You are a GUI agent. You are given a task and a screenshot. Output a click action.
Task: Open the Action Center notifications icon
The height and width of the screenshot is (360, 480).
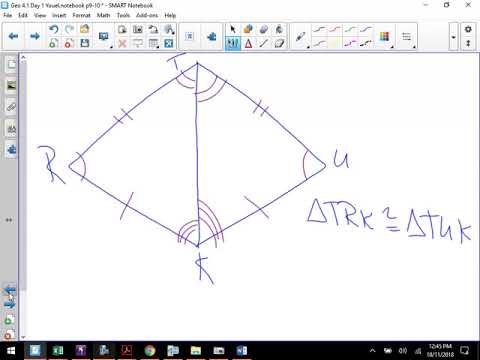(464, 351)
